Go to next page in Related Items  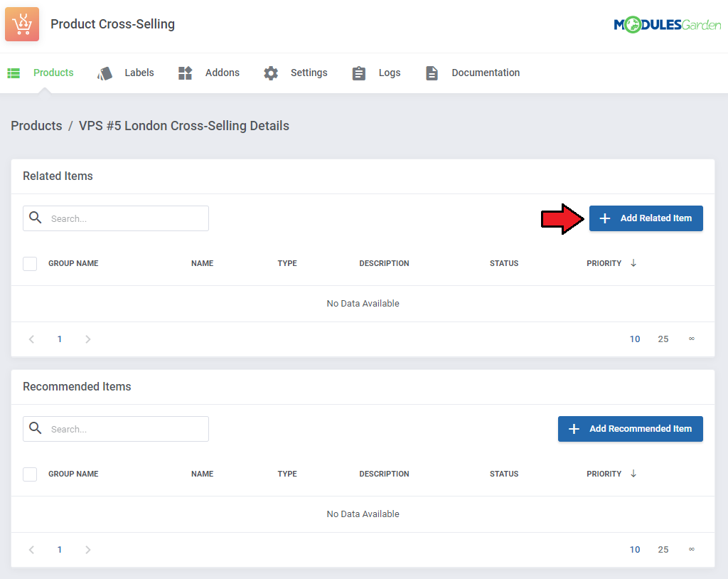87,339
